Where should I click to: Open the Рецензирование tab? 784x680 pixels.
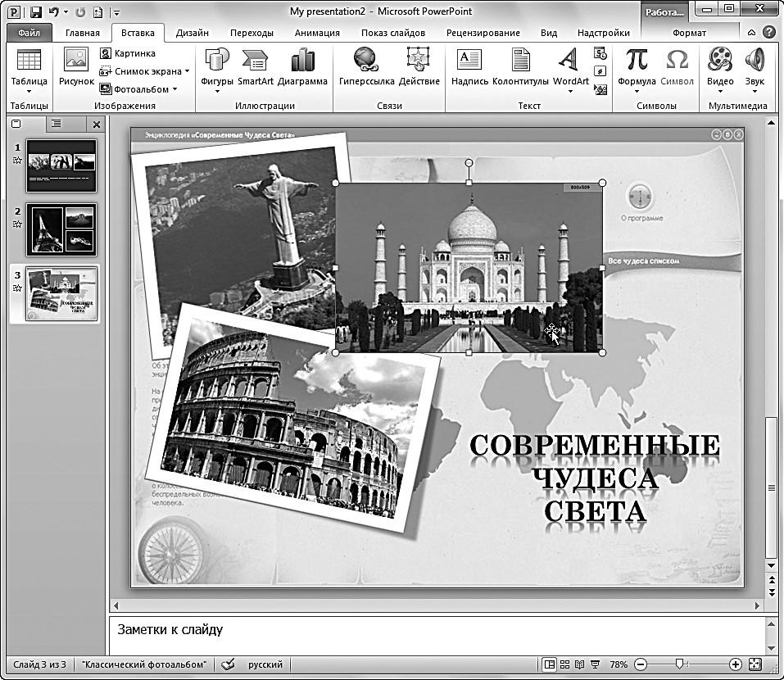click(x=483, y=33)
